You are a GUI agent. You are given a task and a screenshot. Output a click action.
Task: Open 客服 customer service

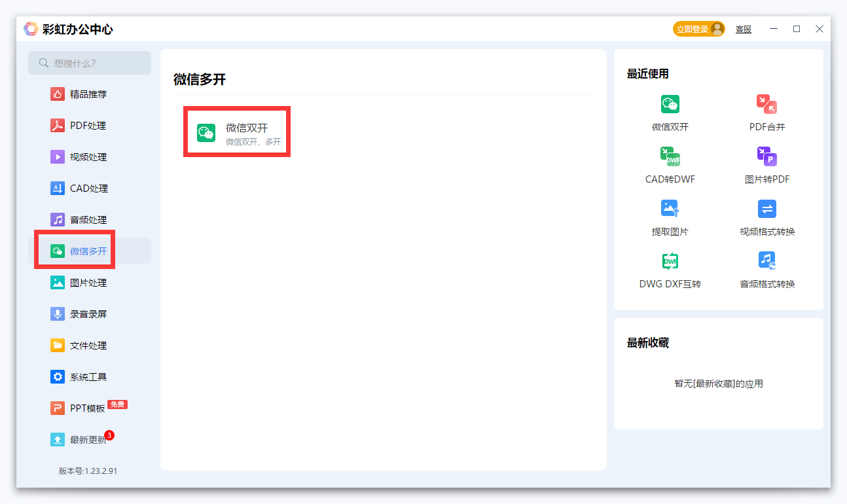tap(743, 29)
